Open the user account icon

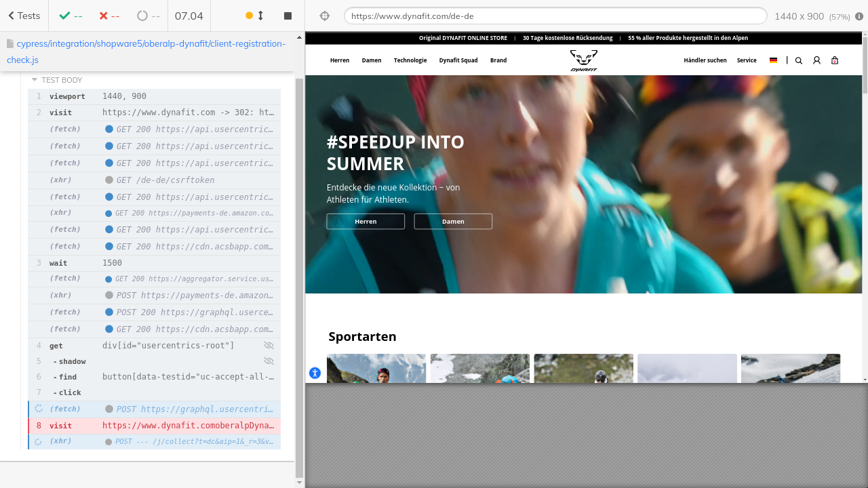816,60
